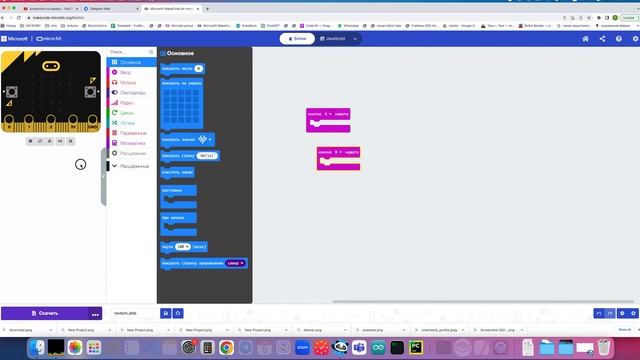The height and width of the screenshot is (360, 640).
Task: Reload the page in browser toolbar
Action: pyautogui.click(x=19, y=18)
